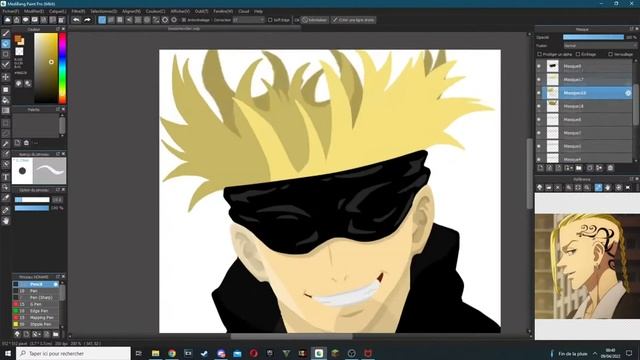This screenshot has width=640, height=360.
Task: Click the Undo arrow
Action: tap(76, 20)
